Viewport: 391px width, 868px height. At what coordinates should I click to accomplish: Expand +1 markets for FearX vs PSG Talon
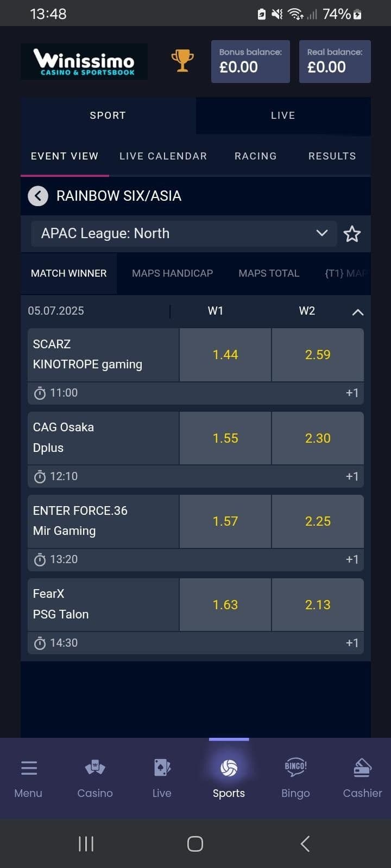coord(352,643)
